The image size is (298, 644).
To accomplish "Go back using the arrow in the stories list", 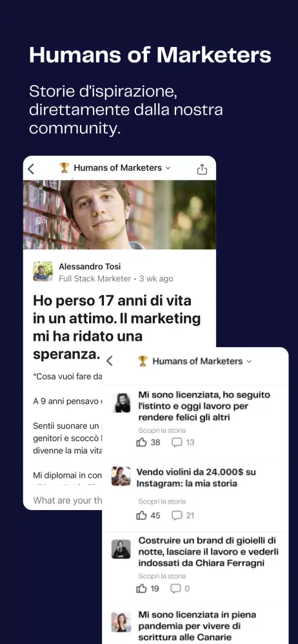I will coord(110,361).
